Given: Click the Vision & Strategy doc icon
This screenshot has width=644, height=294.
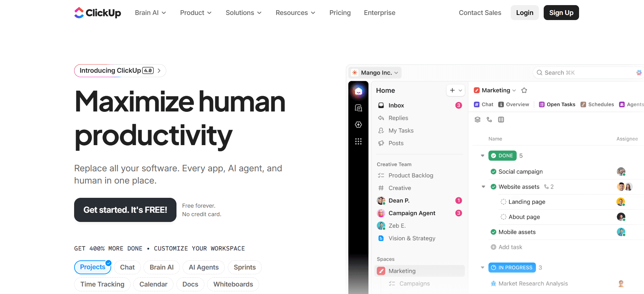Looking at the screenshot, I should (381, 238).
